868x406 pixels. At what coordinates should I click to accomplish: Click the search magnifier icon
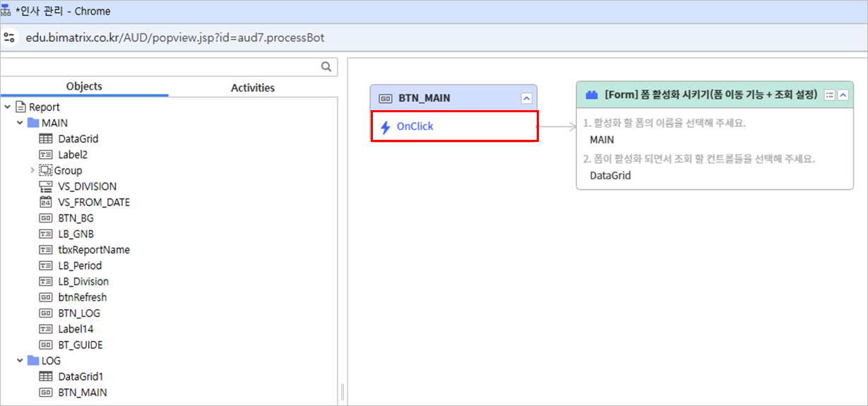tap(326, 66)
